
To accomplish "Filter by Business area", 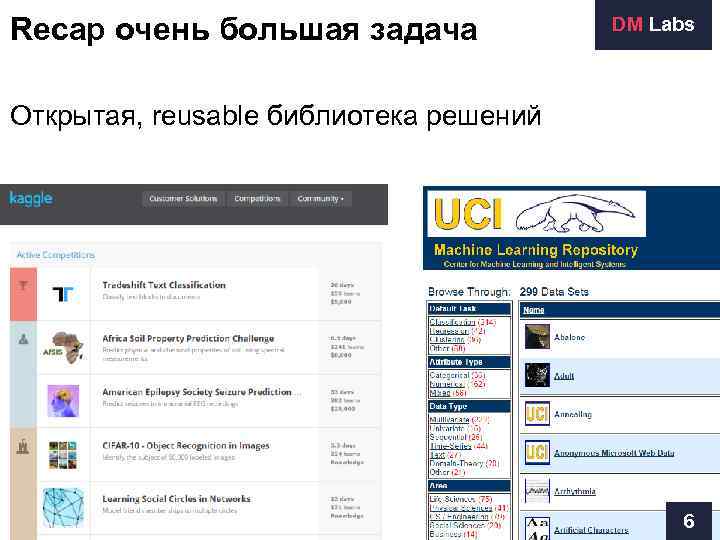I will [x=445, y=534].
